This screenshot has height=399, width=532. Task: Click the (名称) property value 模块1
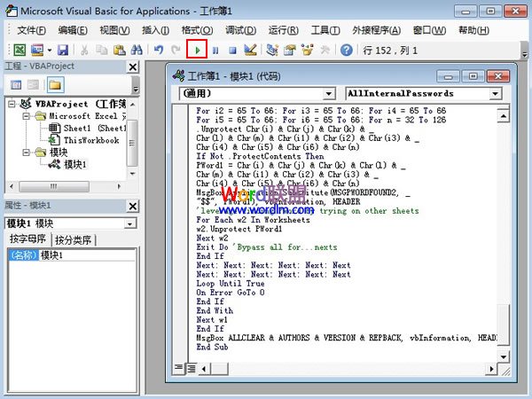click(87, 255)
